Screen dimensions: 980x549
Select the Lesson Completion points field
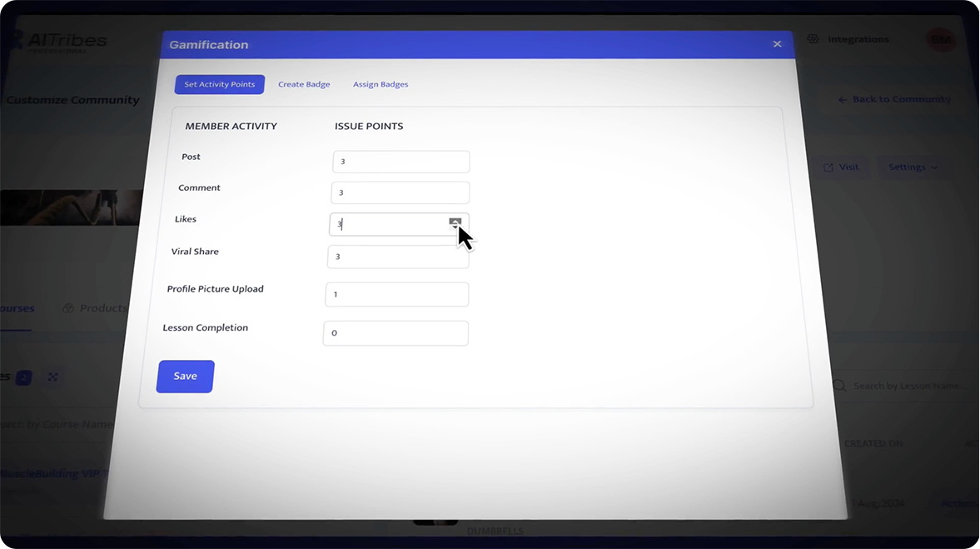coord(395,333)
